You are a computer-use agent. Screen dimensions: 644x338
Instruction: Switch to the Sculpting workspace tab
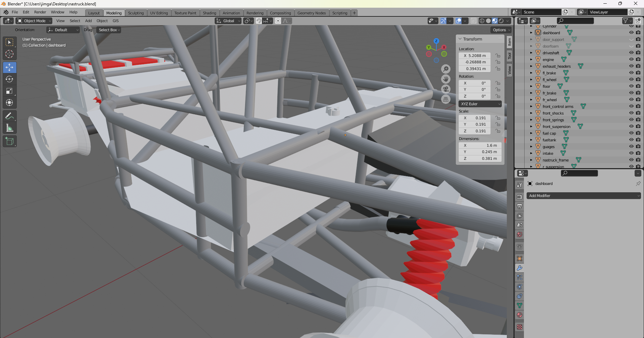coord(136,13)
